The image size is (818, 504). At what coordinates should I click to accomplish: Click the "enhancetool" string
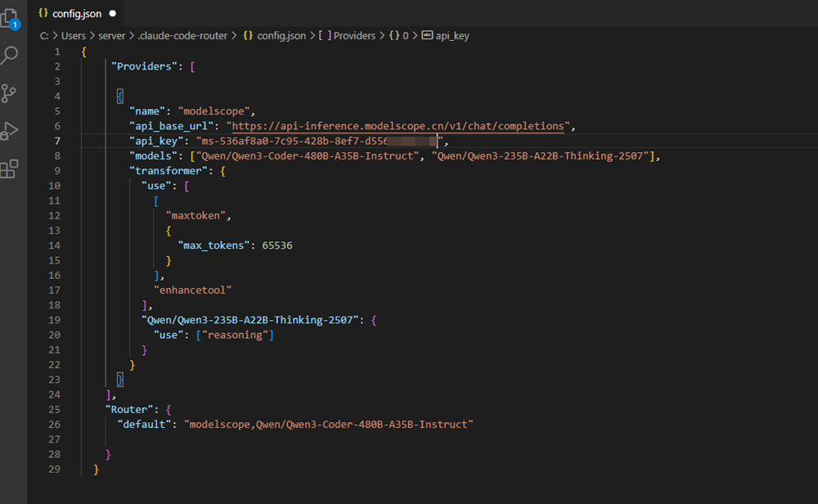click(x=192, y=290)
